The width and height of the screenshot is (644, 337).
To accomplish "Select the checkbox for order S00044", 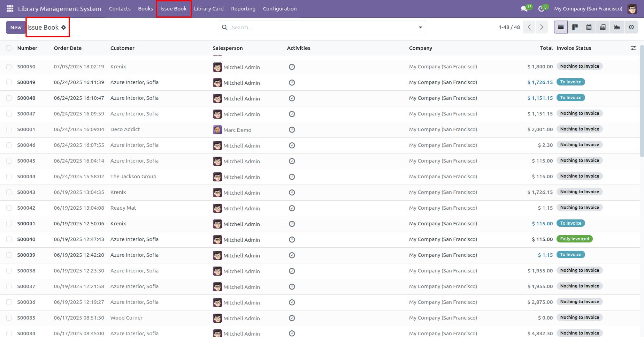I will (x=9, y=177).
